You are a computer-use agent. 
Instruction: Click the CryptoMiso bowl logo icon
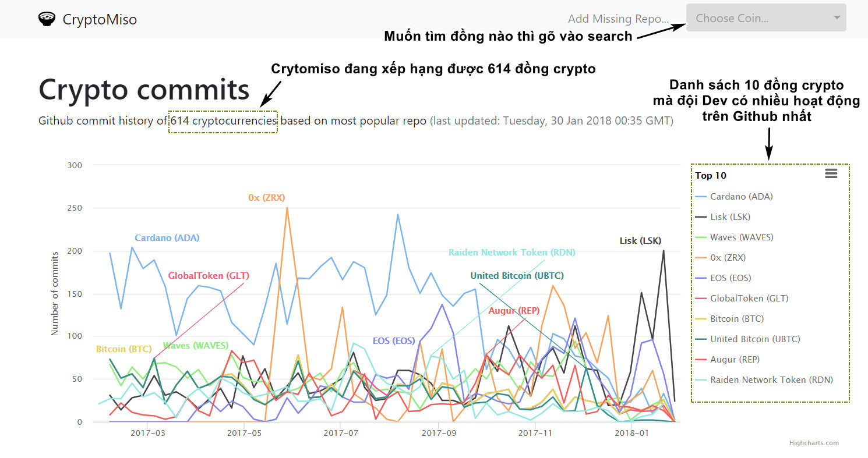[47, 19]
